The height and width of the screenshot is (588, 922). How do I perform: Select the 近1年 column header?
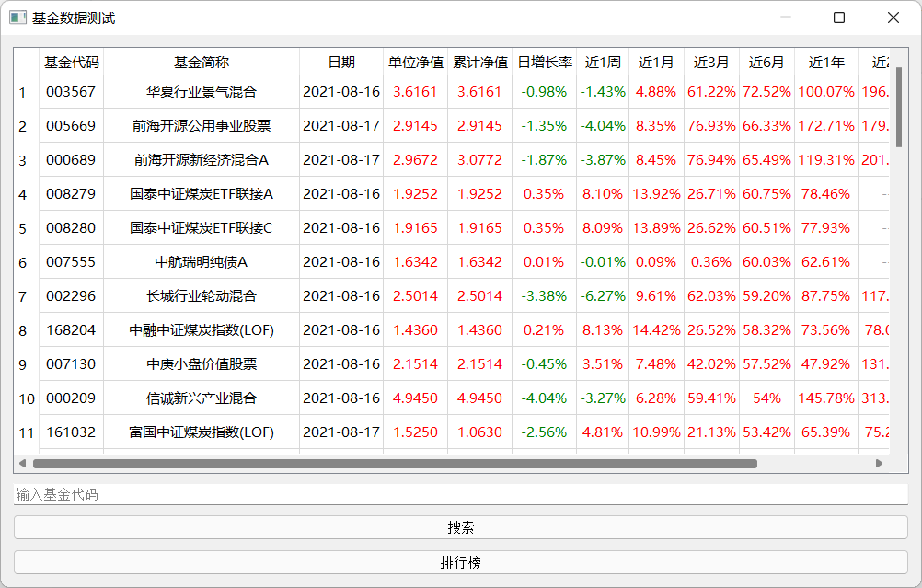tap(826, 63)
